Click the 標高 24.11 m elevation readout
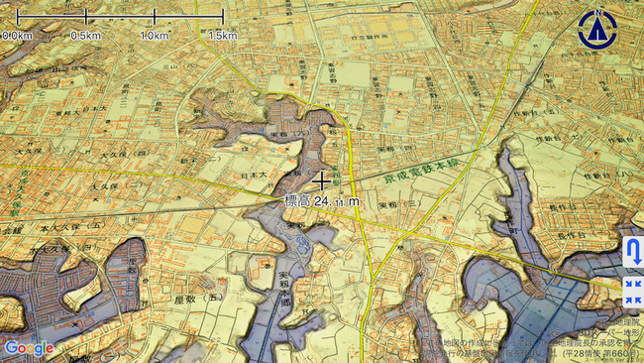Screen dimensions: 644x363 (x=322, y=201)
